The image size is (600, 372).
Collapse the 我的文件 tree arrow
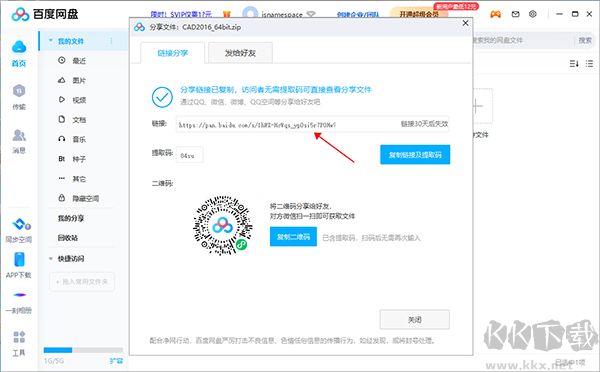(51, 41)
